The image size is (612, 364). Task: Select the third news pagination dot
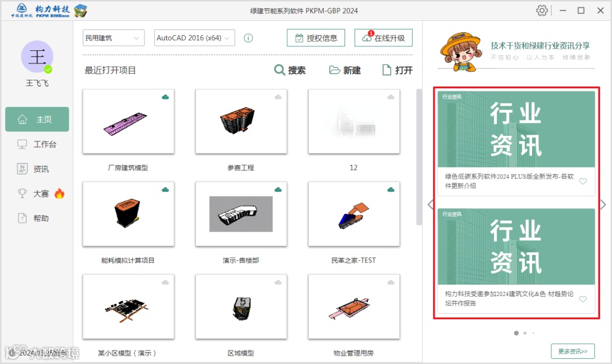click(533, 333)
